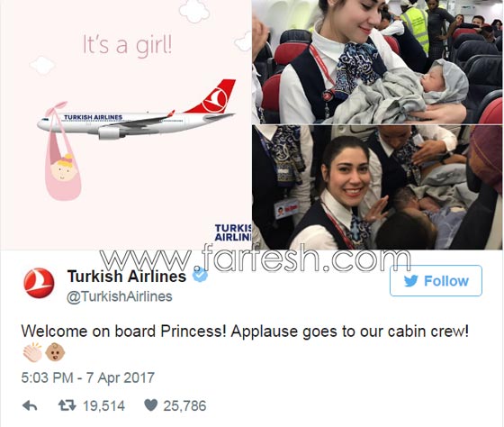View the 25,786 likes count
Image resolution: width=504 pixels, height=427 pixels.
pyautogui.click(x=184, y=406)
